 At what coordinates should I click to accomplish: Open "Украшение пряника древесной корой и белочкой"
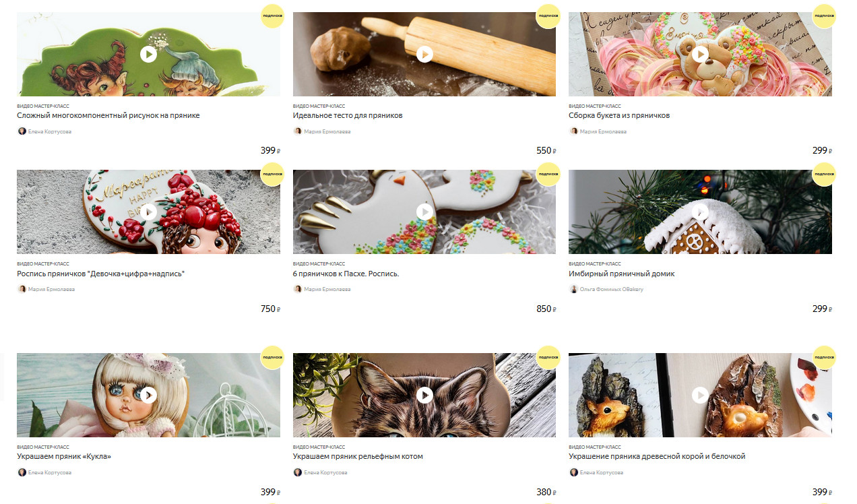(x=657, y=456)
